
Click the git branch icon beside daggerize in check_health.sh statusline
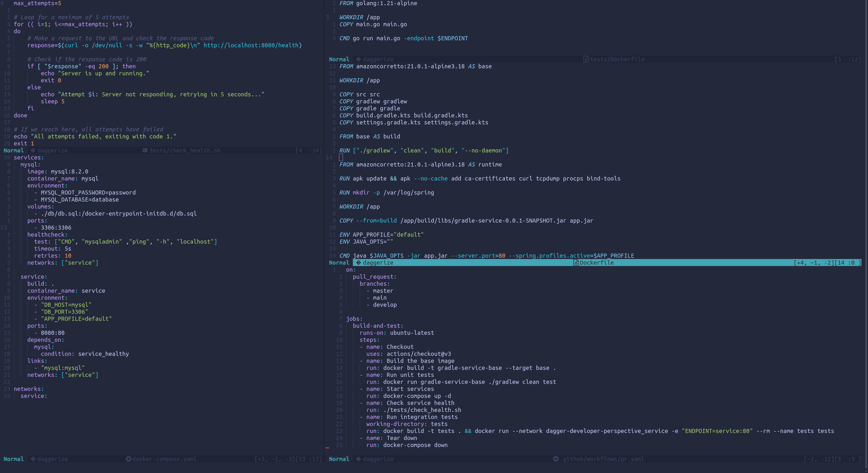pyautogui.click(x=32, y=150)
